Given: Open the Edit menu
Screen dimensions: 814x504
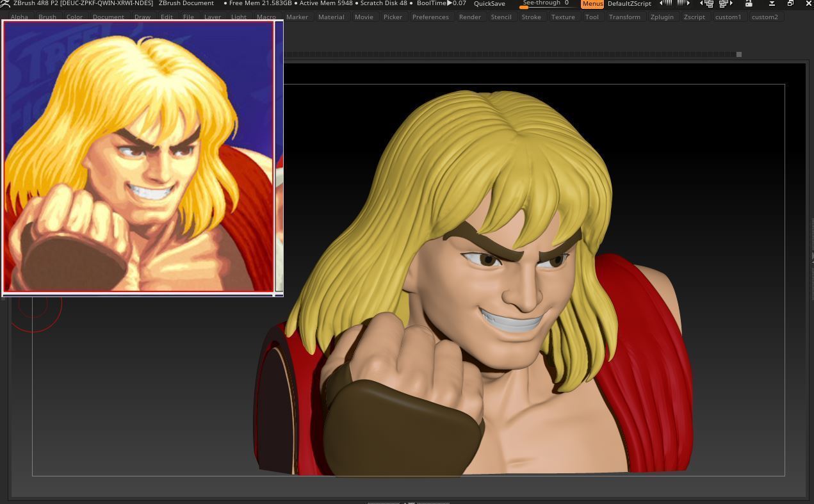Looking at the screenshot, I should coord(167,17).
